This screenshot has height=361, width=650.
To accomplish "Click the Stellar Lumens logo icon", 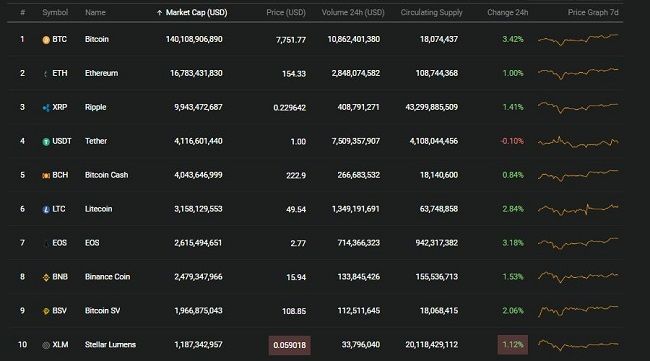I will click(x=46, y=345).
